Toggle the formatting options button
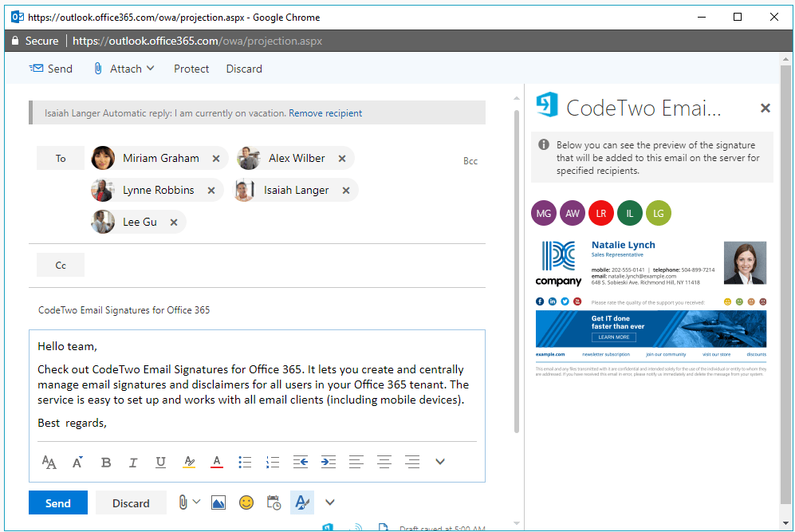The image size is (795, 532). 302,502
